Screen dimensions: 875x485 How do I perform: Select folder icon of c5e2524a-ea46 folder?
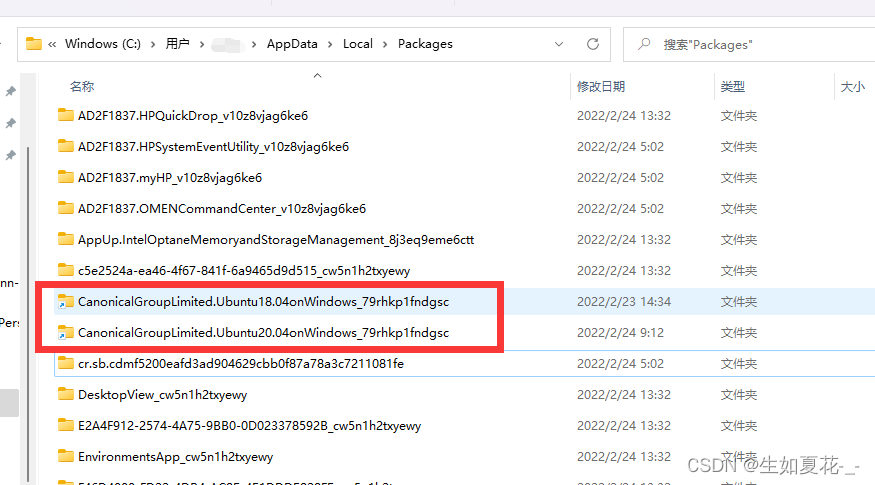66,270
